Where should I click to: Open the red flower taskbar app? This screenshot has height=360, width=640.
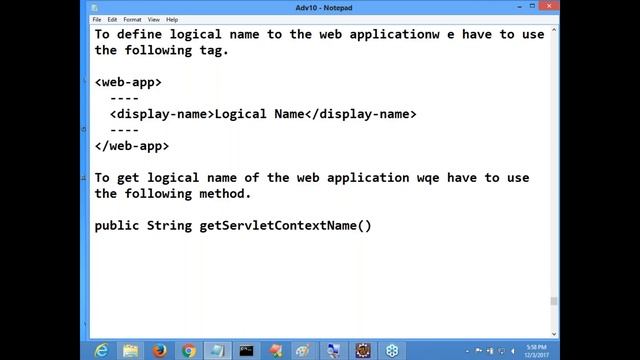[276, 351]
